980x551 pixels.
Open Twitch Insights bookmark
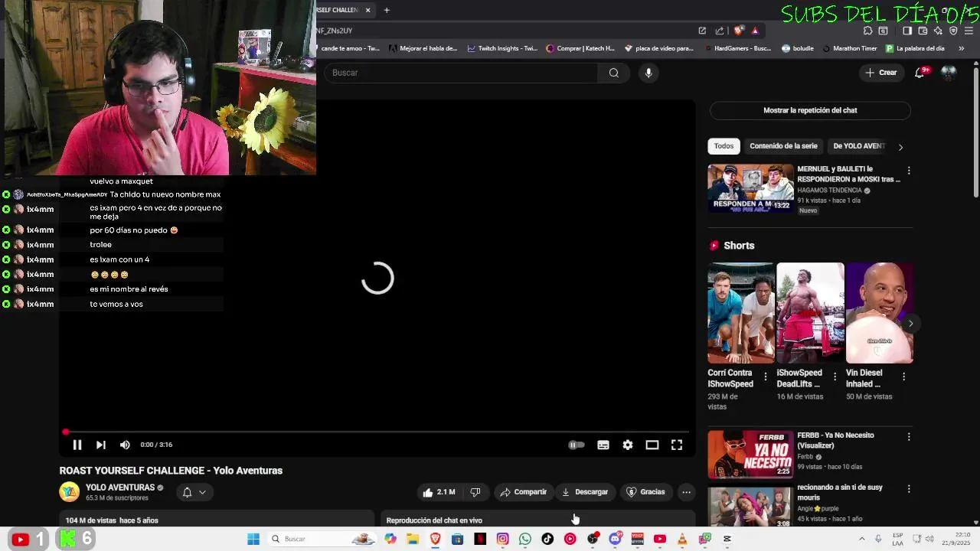501,48
